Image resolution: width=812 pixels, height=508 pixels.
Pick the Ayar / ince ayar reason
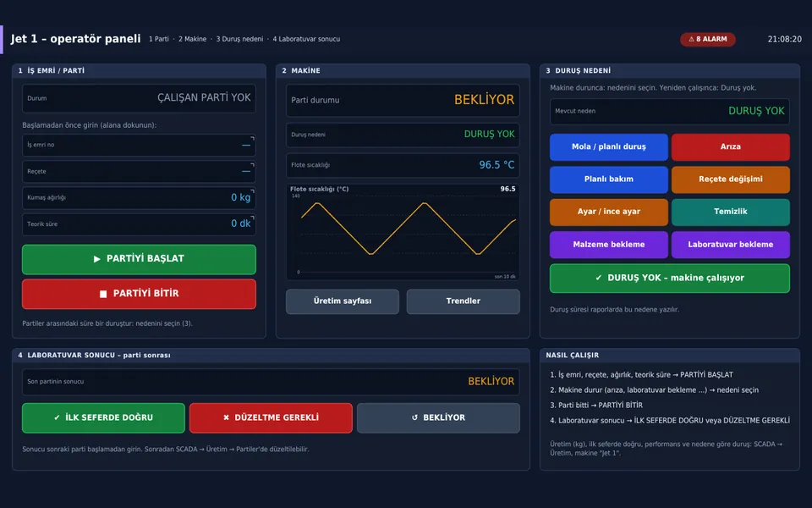[x=608, y=212]
